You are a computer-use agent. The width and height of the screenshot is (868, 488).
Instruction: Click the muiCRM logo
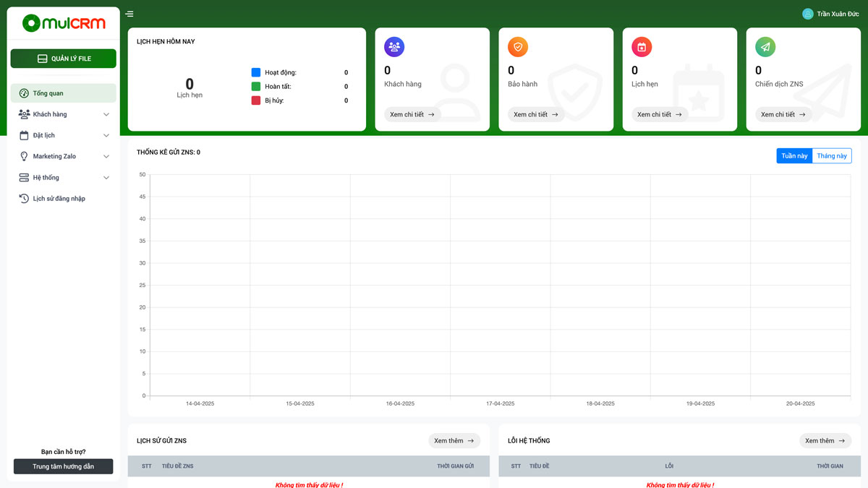pos(64,23)
